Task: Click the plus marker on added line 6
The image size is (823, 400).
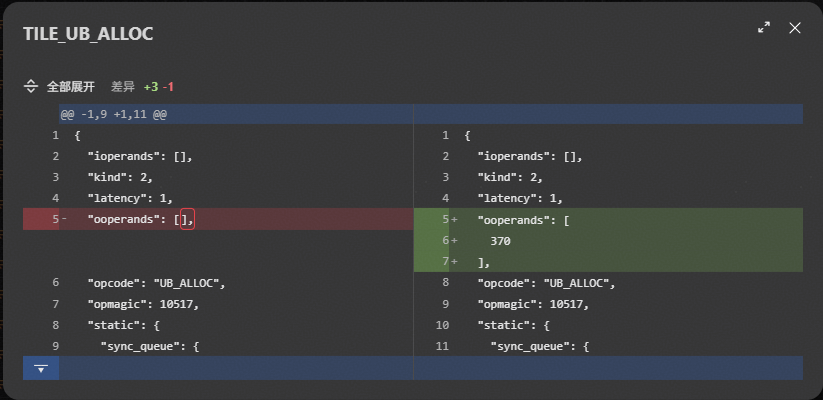Action: point(454,241)
